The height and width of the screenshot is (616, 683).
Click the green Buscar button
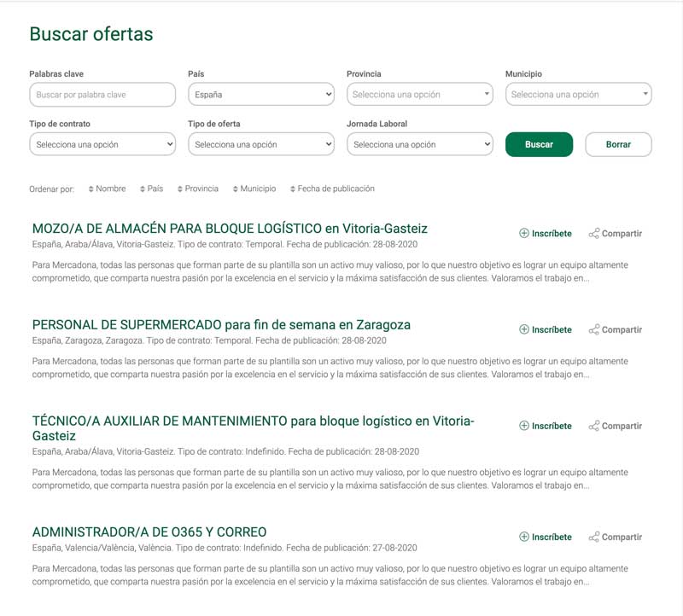point(539,144)
